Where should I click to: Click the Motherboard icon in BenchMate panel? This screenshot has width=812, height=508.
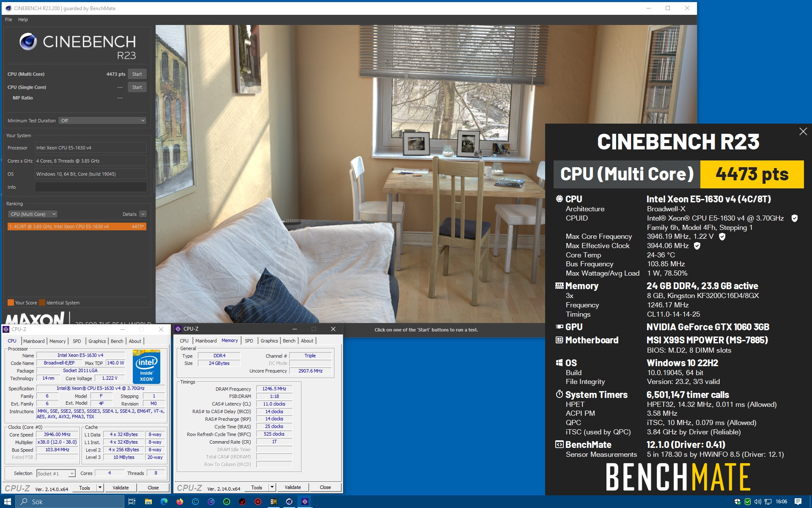(x=559, y=340)
